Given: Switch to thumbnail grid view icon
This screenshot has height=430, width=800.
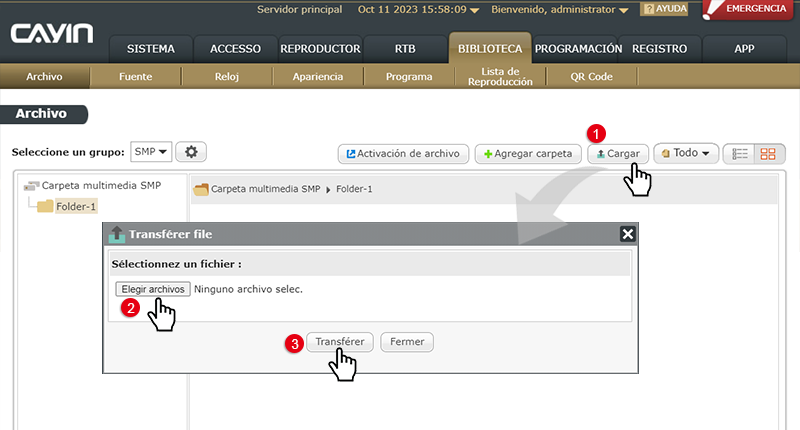Looking at the screenshot, I should [x=768, y=154].
